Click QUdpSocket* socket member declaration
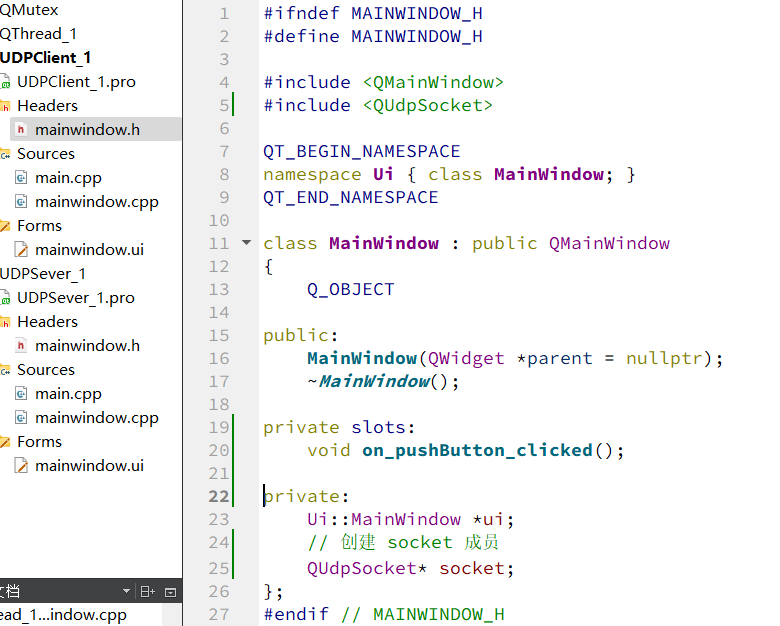The image size is (780, 626). [410, 568]
